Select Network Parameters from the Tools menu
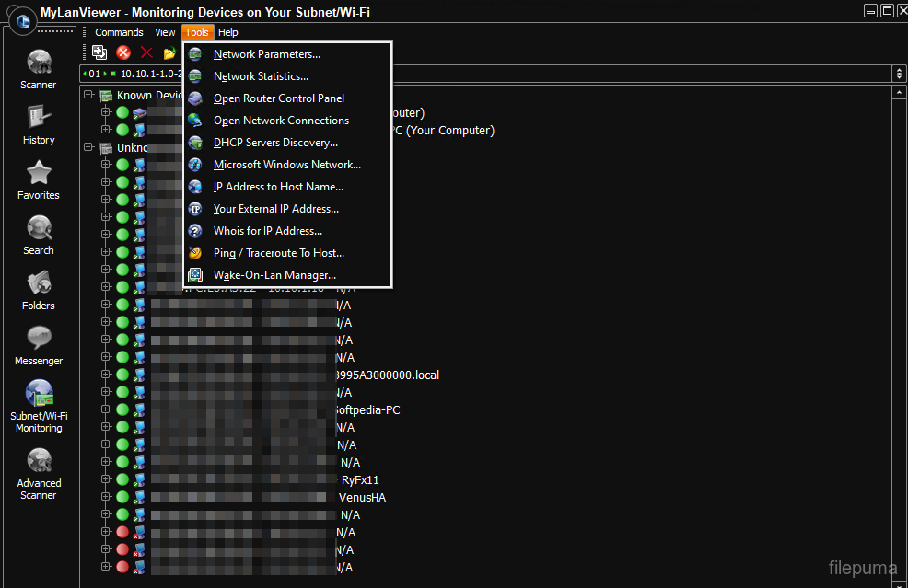Screen dimensions: 908x588 (267, 54)
